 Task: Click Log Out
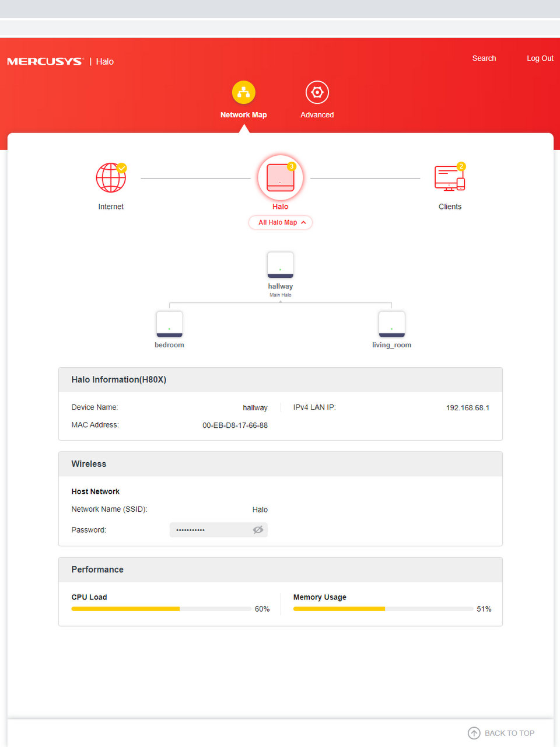540,58
